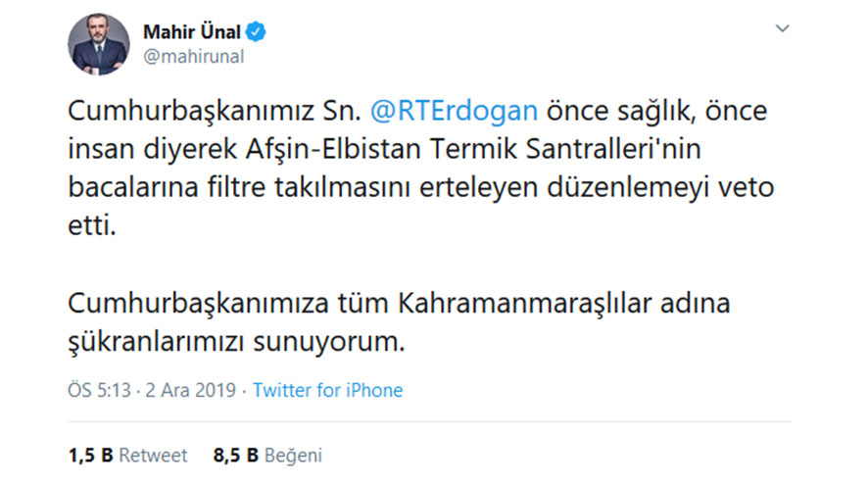Click the closing line "şükranlarımızı sunuyorum."
868x486 pixels.
[235, 342]
